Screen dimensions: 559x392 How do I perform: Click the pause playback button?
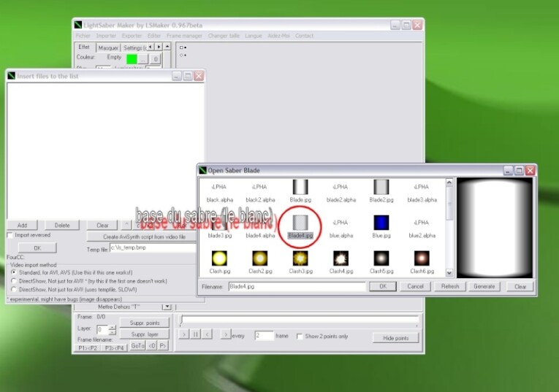[195, 334]
